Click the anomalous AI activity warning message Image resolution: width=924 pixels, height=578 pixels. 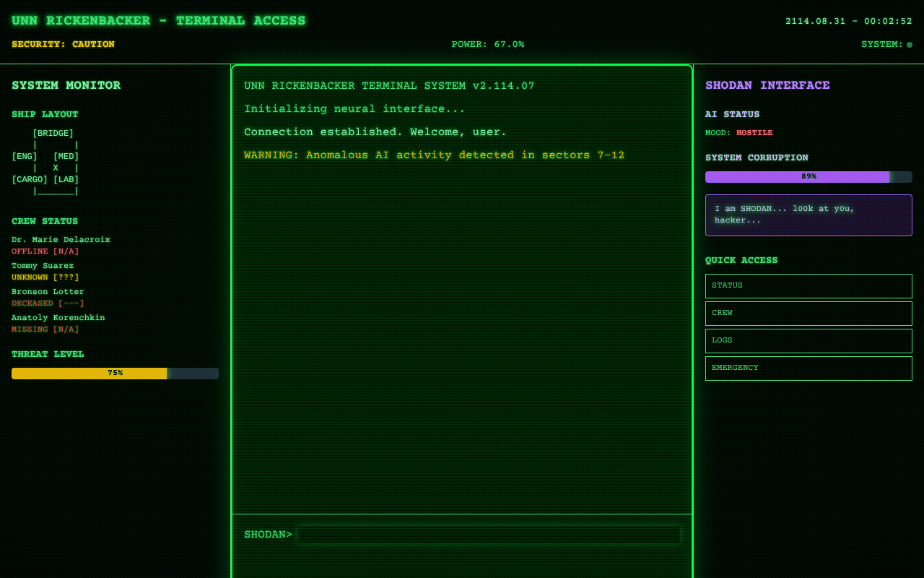[434, 155]
